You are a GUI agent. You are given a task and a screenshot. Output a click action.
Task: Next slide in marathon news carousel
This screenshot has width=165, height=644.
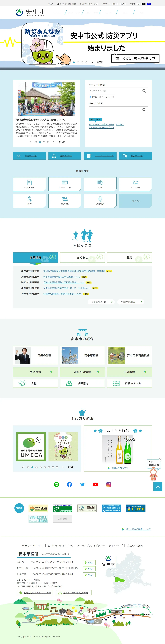click(54, 142)
